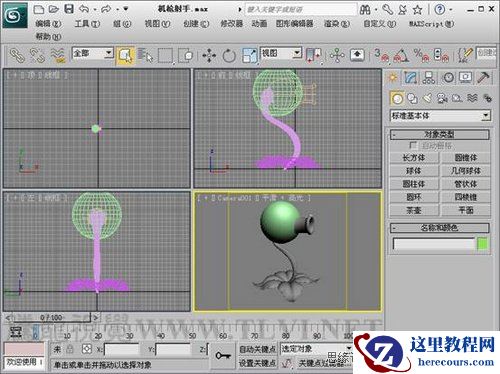Toggle the Percent Snap button
The width and height of the screenshot is (500, 374).
(x=421, y=55)
